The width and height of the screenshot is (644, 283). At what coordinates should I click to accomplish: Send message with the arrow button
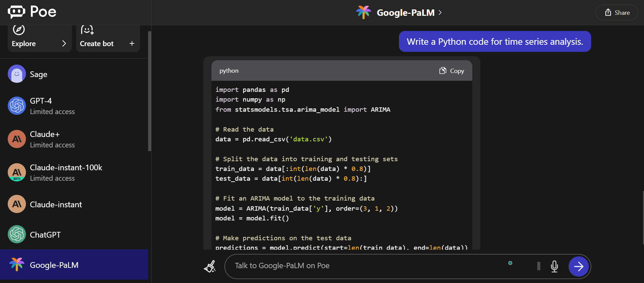point(578,267)
